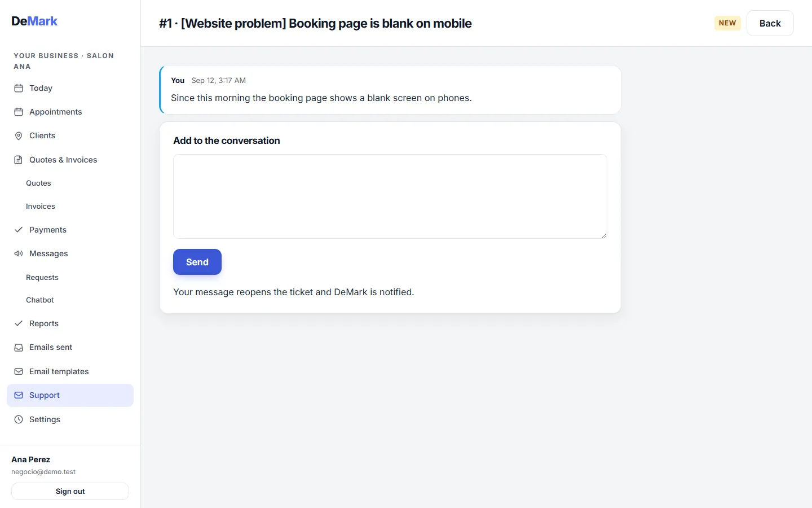This screenshot has width=812, height=508.
Task: Focus the Add to the conversation textbox
Action: pos(390,196)
